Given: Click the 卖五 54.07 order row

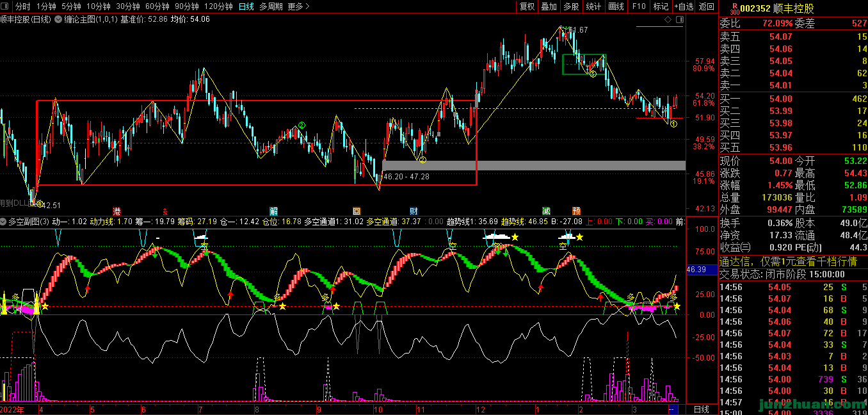Looking at the screenshot, I should pos(793,37).
